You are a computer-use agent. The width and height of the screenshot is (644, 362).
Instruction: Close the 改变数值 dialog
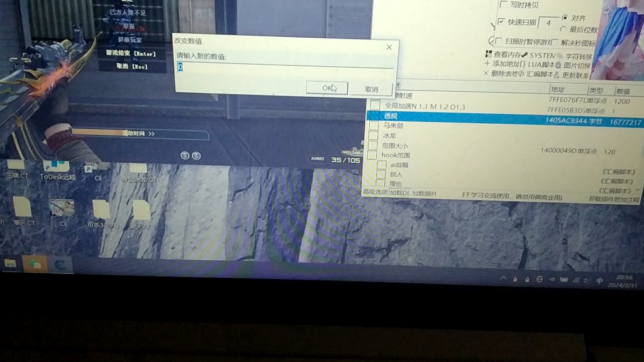(389, 47)
